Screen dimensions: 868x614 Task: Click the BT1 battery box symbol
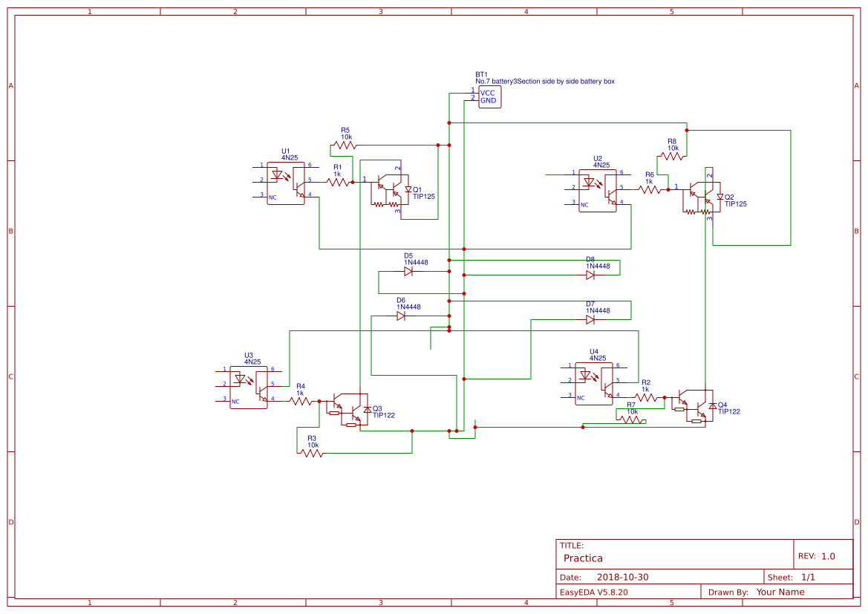490,97
